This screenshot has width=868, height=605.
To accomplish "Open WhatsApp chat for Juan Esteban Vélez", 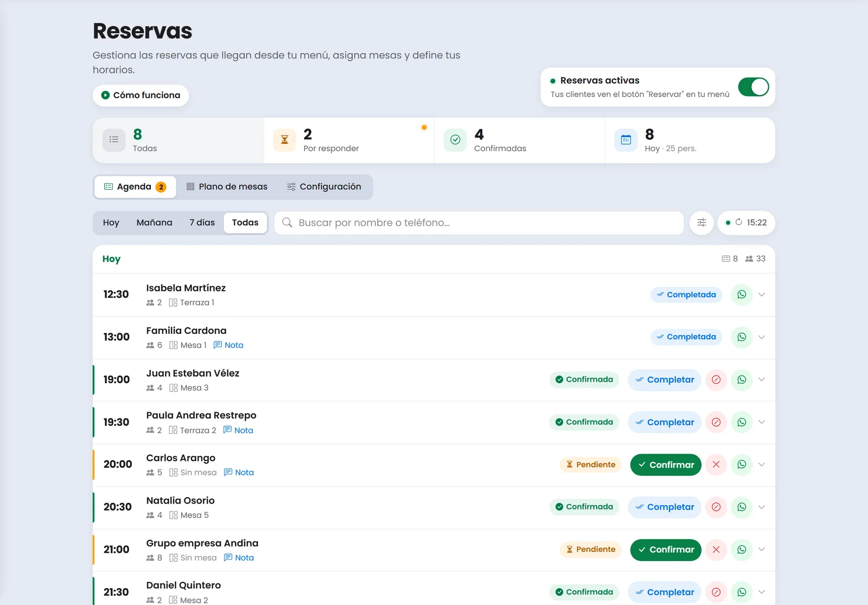I will click(x=742, y=379).
